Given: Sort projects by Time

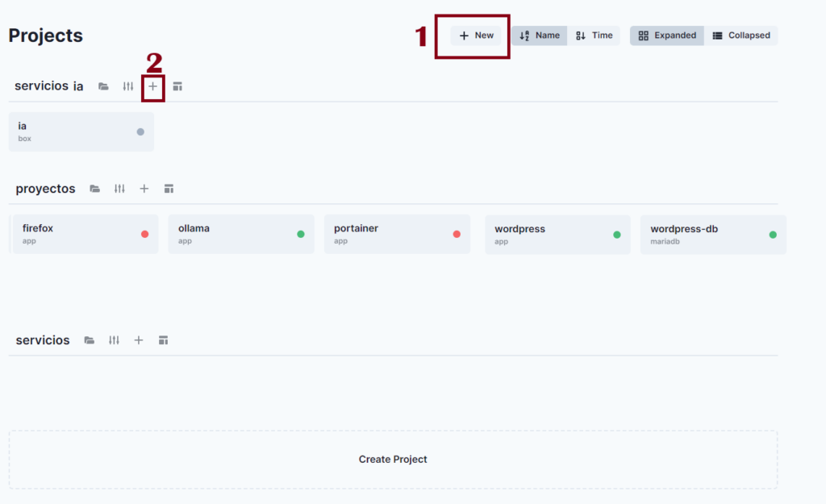Looking at the screenshot, I should [594, 35].
